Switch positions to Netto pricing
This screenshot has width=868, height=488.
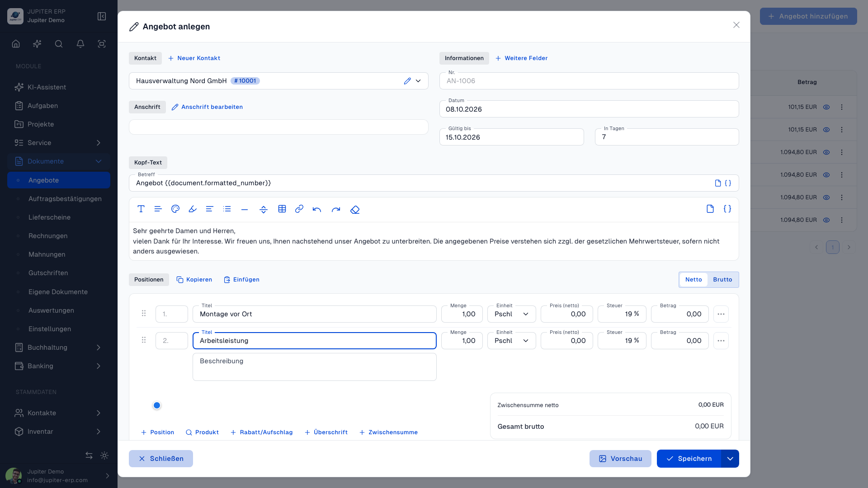693,280
